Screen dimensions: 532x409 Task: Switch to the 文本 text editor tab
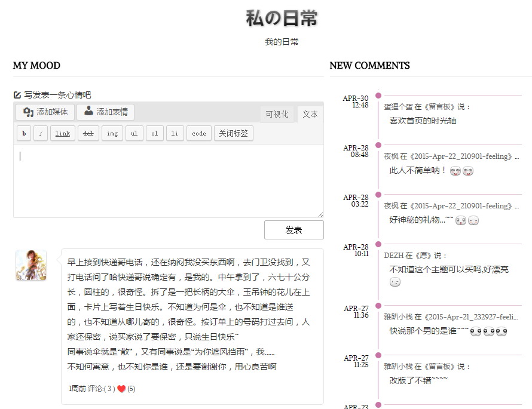click(310, 114)
